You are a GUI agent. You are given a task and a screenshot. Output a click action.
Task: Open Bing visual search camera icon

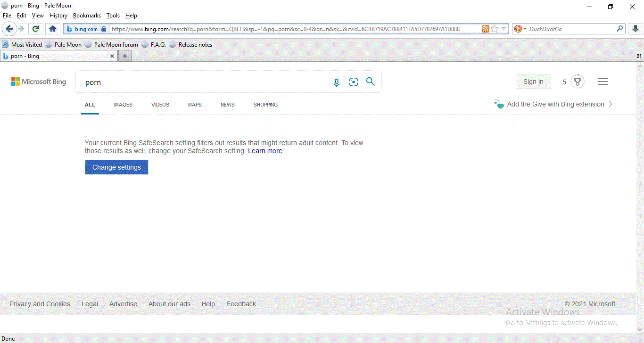coord(354,82)
